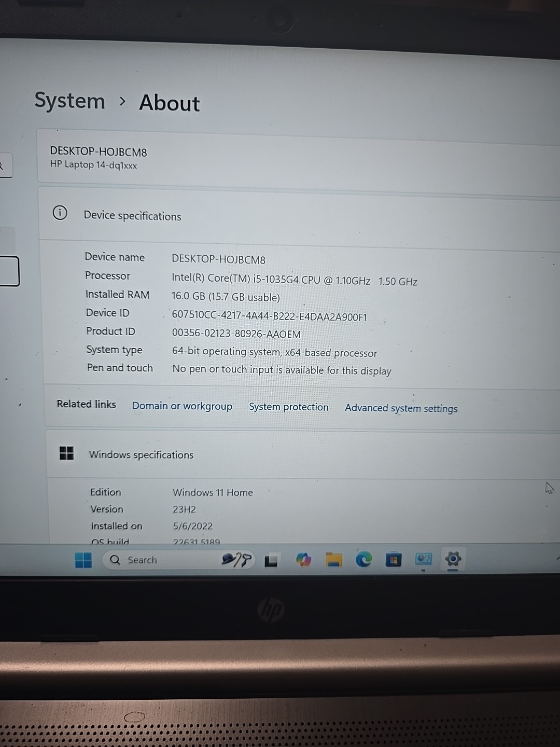Image resolution: width=560 pixels, height=747 pixels.
Task: Click the Installed on date 5/6/2022
Action: [193, 526]
